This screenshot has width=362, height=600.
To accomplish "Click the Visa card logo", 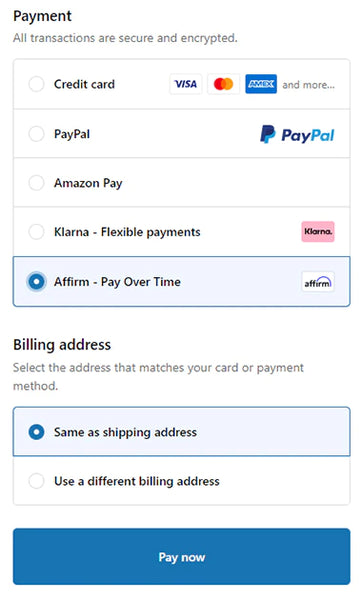I will click(x=186, y=84).
